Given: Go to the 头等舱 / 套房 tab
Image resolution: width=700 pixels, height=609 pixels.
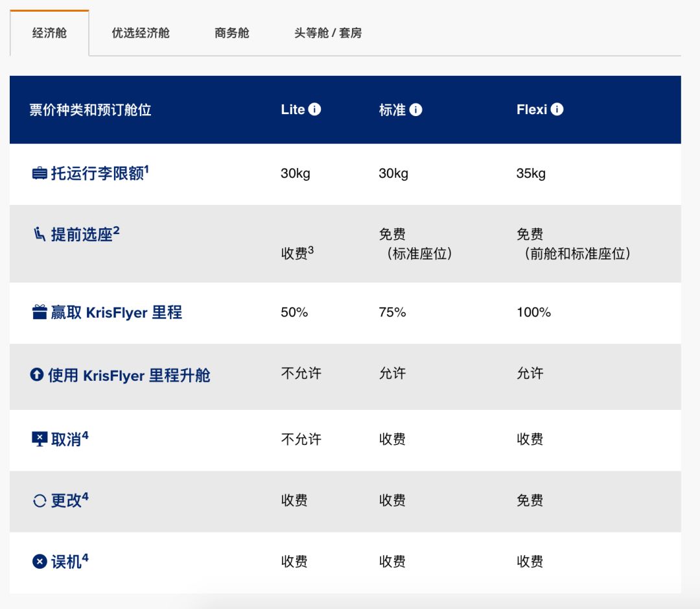Looking at the screenshot, I should [x=327, y=33].
